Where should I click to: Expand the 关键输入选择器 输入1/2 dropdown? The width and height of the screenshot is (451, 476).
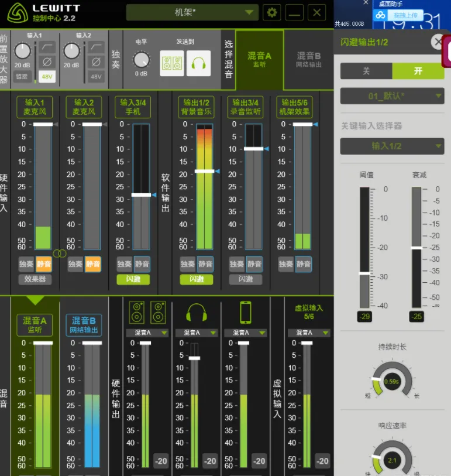(x=392, y=146)
